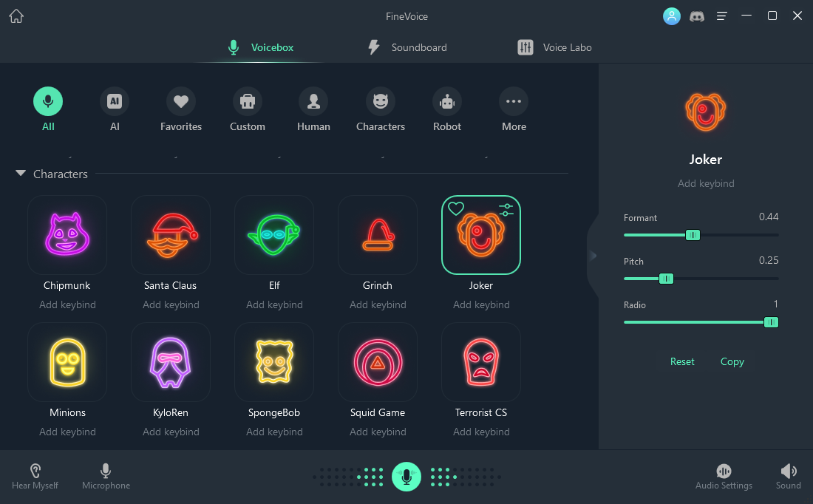The height and width of the screenshot is (504, 813).
Task: Open Audio Settings
Action: coord(724,477)
